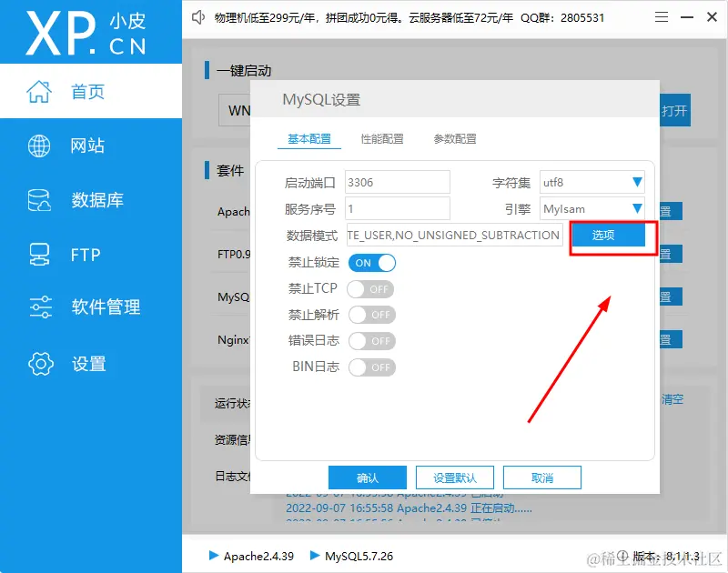Screen dimensions: 728x573
Task: Expand the 引擎 MyIsam dropdown
Action: [x=592, y=209]
